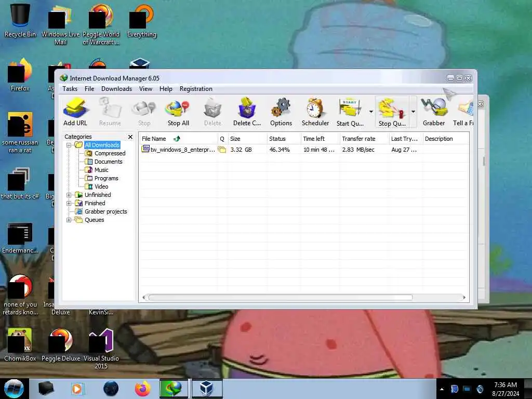The image size is (532, 399).
Task: Click the Q column header
Action: click(x=222, y=139)
